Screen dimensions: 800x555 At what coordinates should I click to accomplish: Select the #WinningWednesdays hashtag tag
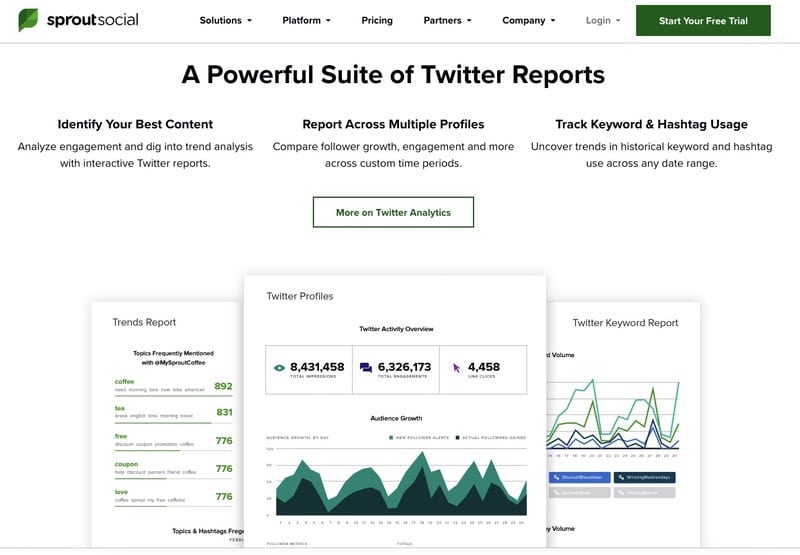644,477
